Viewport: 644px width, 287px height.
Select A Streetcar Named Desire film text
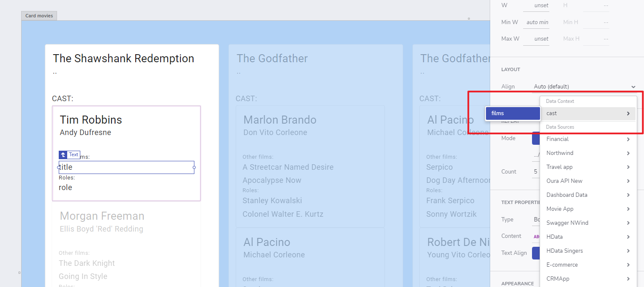[288, 167]
